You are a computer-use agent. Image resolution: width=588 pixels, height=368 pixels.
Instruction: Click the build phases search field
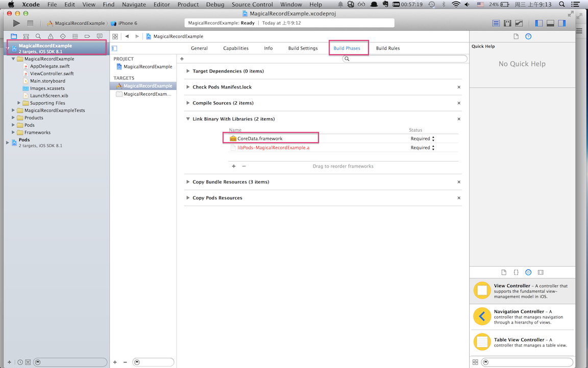point(405,59)
